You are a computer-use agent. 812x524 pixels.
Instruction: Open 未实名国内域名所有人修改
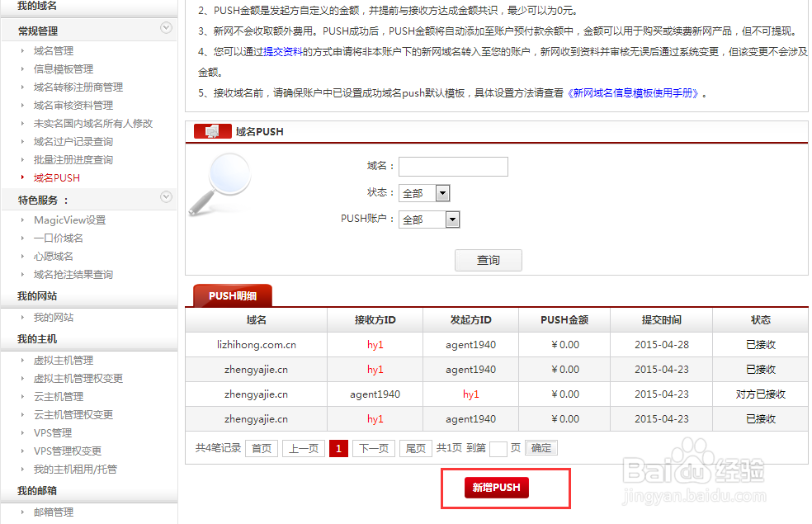click(93, 123)
